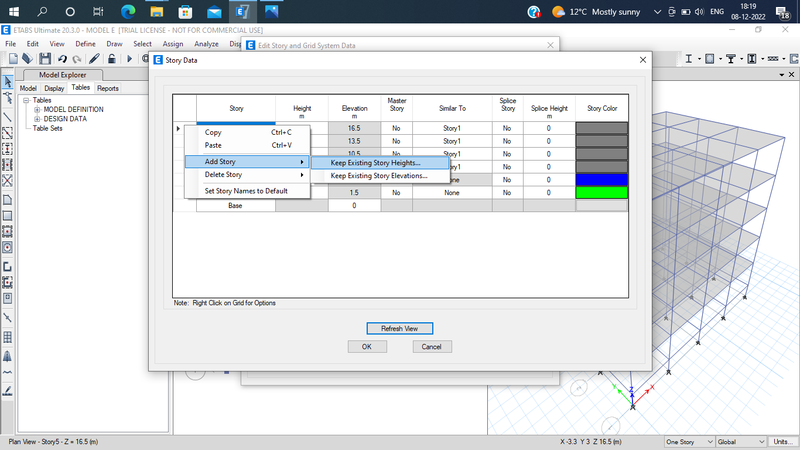The image size is (800, 450).
Task: Toggle the model lock padlock icon
Action: 112,59
